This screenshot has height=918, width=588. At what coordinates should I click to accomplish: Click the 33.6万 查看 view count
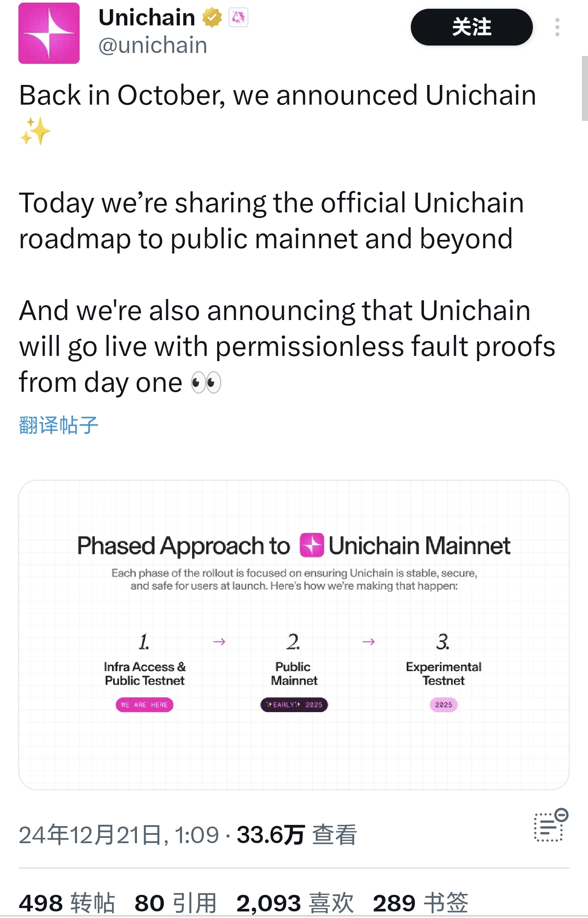point(297,835)
